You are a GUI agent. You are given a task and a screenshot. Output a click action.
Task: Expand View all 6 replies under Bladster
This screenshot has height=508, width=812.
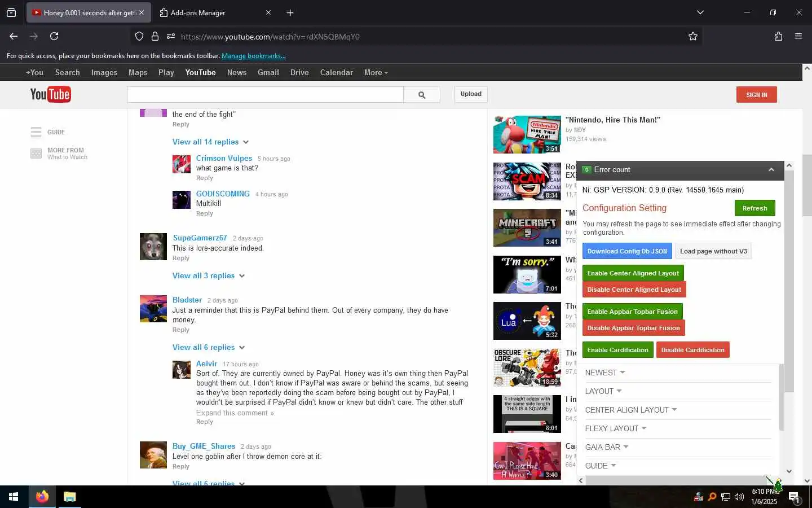coord(209,347)
